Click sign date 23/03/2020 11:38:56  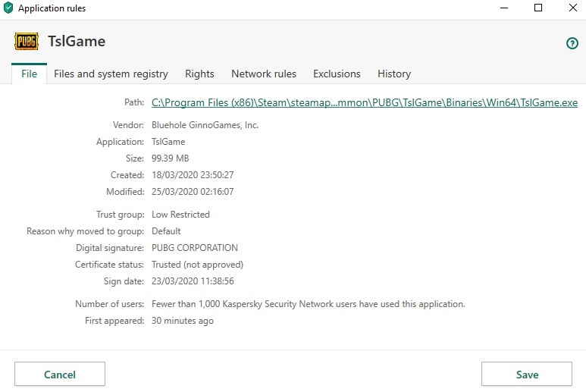193,281
